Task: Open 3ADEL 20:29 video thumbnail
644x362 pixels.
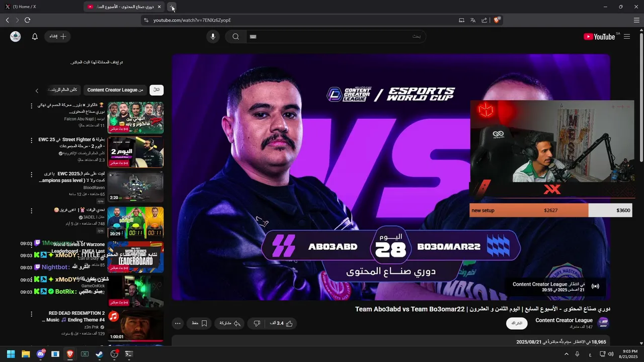Action: pos(135,222)
